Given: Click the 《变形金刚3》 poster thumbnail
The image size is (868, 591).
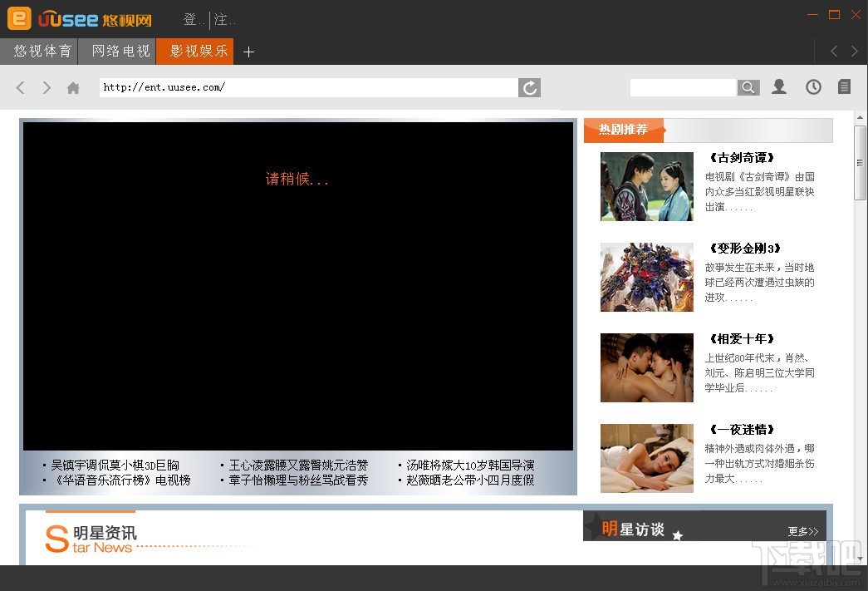Looking at the screenshot, I should 646,277.
